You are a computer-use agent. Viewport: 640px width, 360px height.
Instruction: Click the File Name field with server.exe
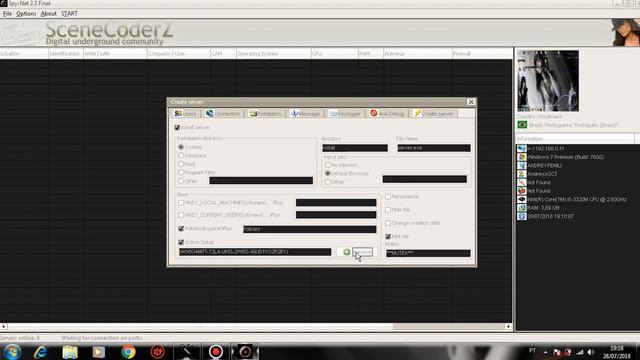tap(433, 148)
